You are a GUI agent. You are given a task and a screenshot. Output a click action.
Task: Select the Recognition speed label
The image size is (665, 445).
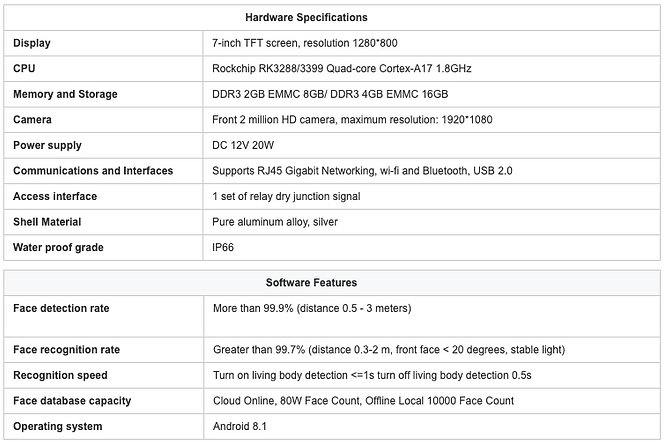60,375
